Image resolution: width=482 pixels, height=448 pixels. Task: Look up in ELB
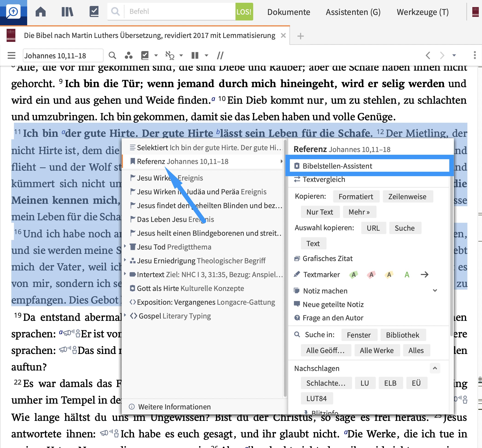tap(390, 383)
